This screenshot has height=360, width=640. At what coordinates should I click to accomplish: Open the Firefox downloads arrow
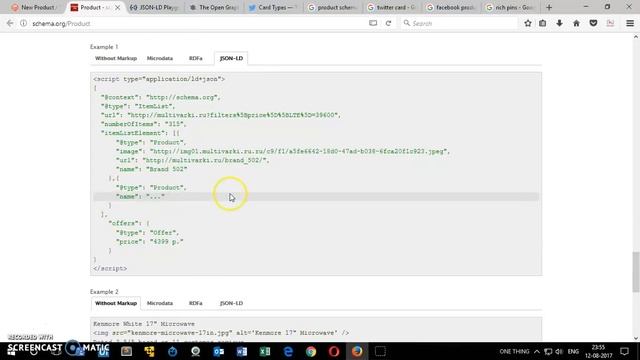(559, 23)
